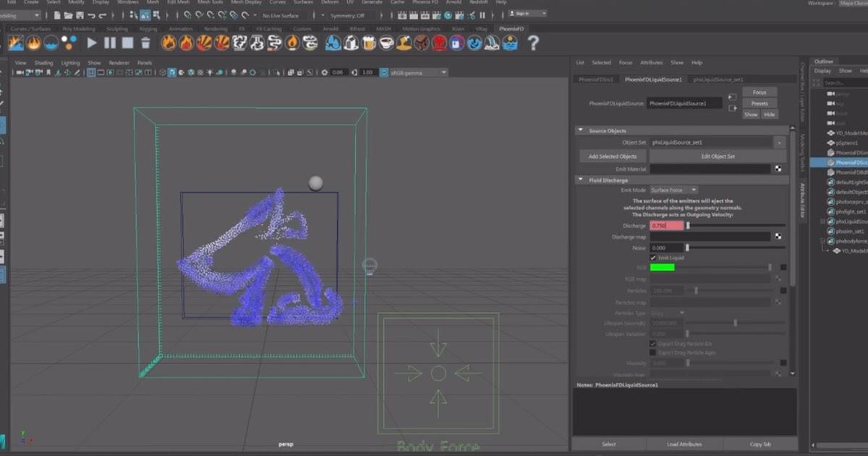The width and height of the screenshot is (868, 456).
Task: Click the go to output connection icon
Action: click(x=732, y=109)
